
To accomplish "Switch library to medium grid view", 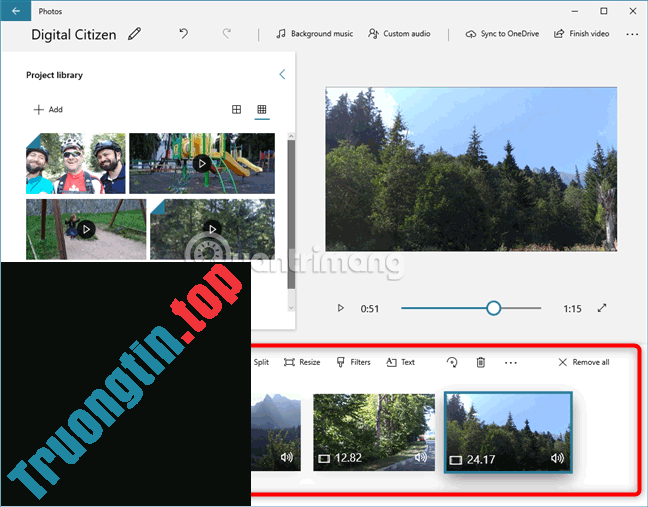I will (236, 109).
